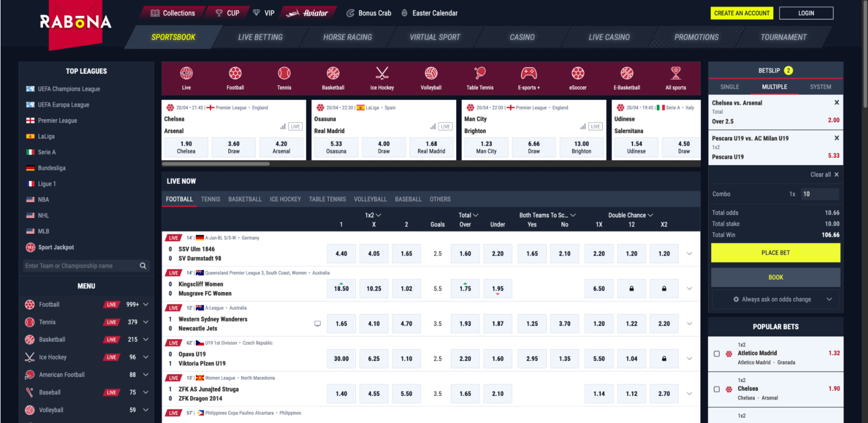Tick the Atletico Madrid popular bet checkbox
The width and height of the screenshot is (868, 423).
717,354
